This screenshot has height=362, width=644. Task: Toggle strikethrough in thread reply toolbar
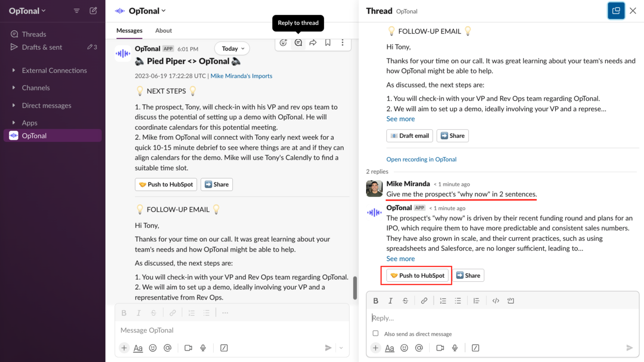[405, 301]
